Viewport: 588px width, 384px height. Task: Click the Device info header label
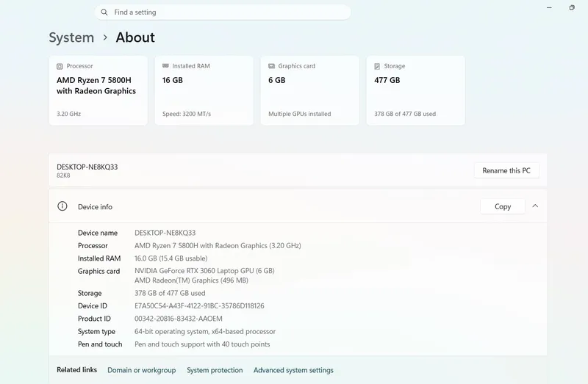[95, 207]
